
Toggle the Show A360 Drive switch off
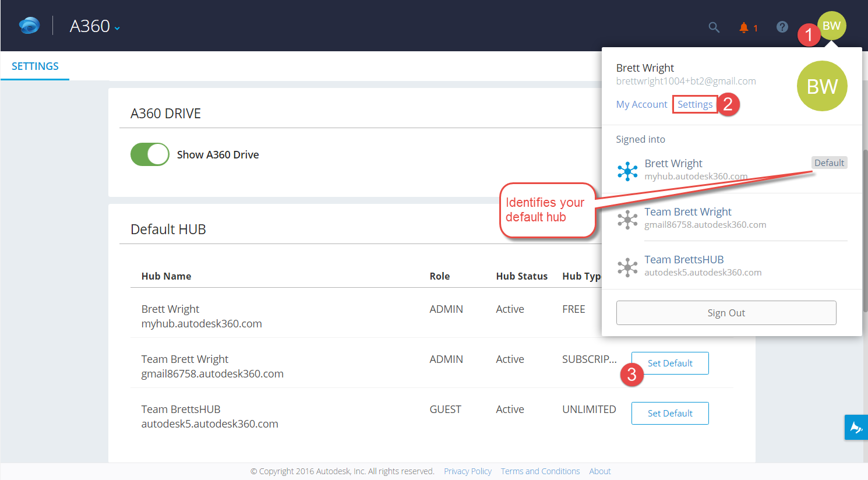coord(150,154)
